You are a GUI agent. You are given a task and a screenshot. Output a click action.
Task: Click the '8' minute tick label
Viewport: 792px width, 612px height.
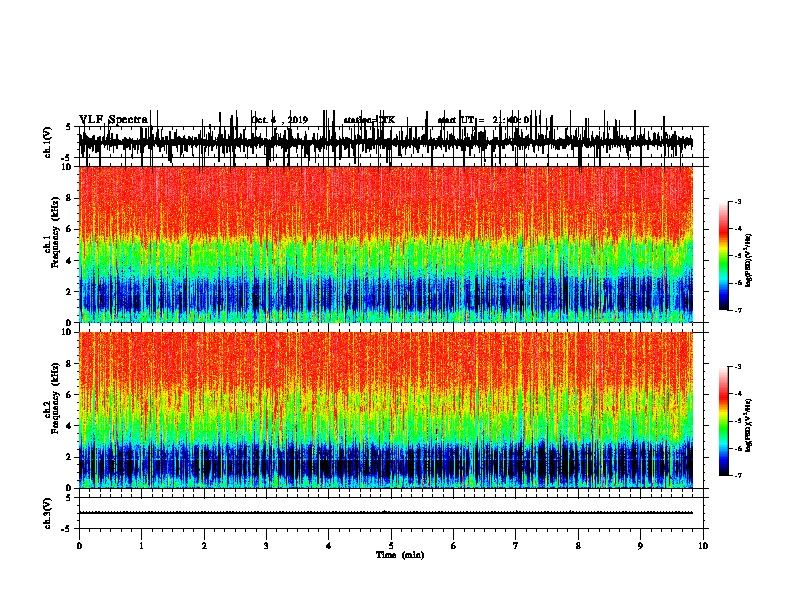(578, 546)
